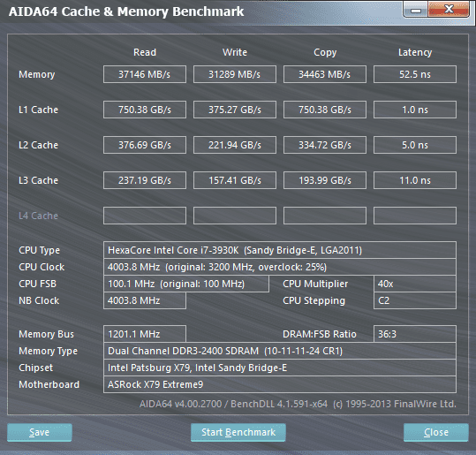Image resolution: width=476 pixels, height=455 pixels.
Task: Click L1 Cache Copy 750.38 GB/s field
Action: tap(325, 110)
